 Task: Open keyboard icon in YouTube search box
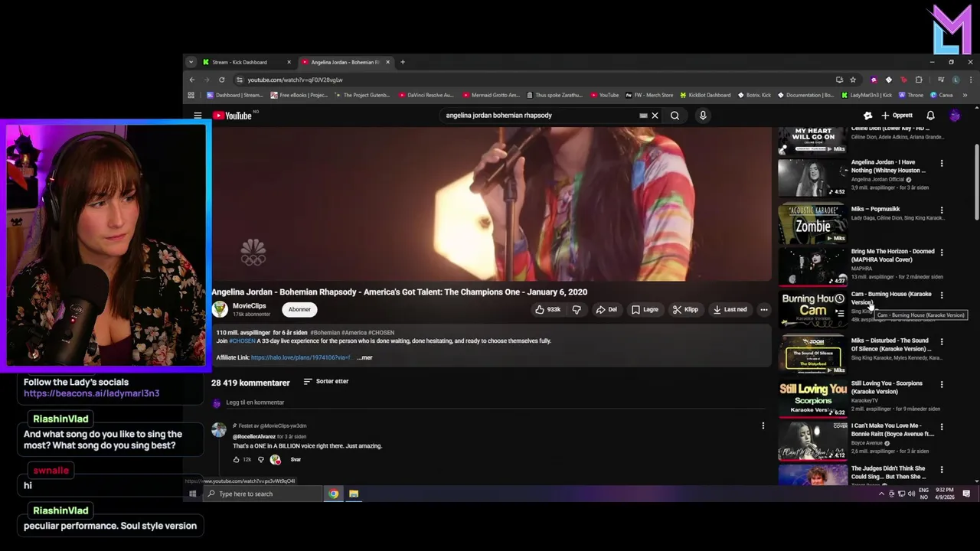pos(643,116)
